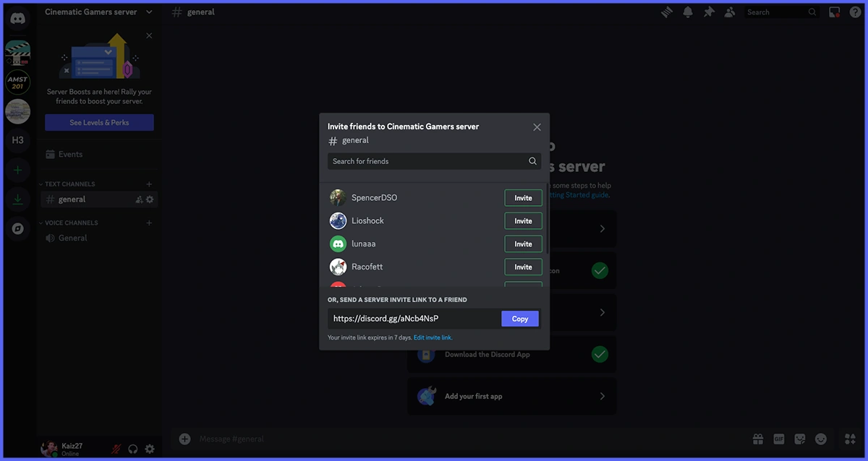Click the Search for friends field
This screenshot has width=868, height=461.
[428, 161]
